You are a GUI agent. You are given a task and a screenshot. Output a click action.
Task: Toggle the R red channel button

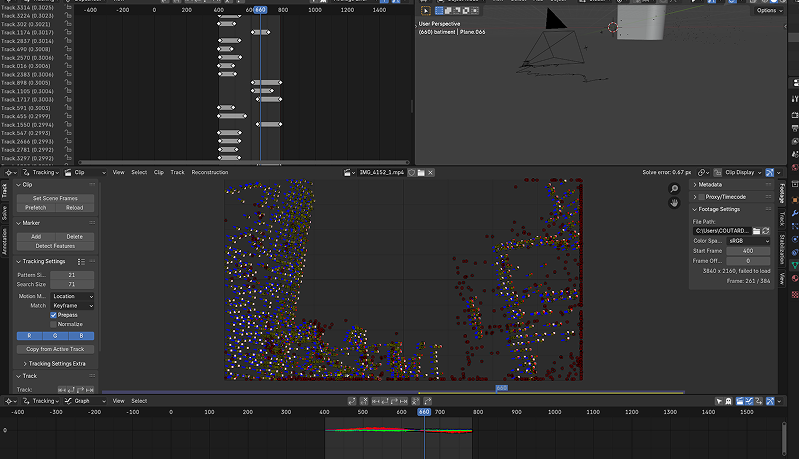[29, 336]
